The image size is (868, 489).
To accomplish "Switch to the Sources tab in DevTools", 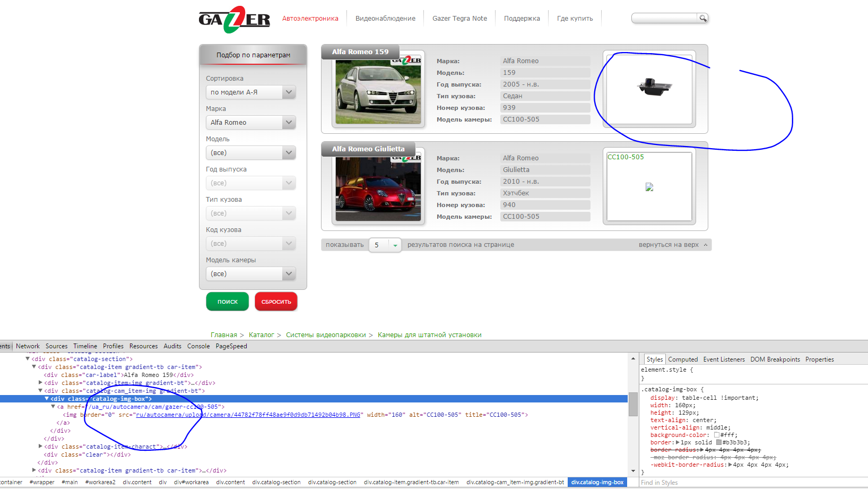I will pos(56,346).
